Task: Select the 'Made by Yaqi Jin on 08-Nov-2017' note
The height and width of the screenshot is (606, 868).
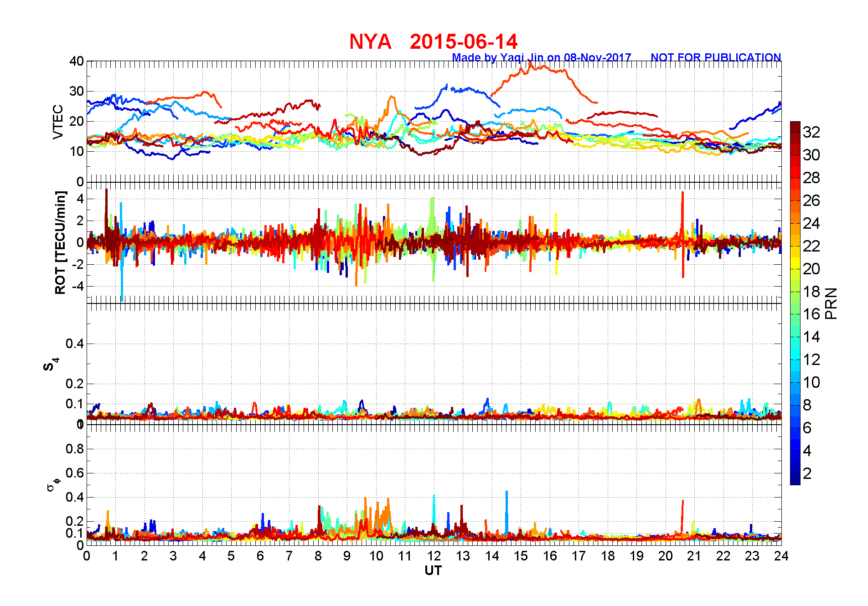Action: pos(542,57)
